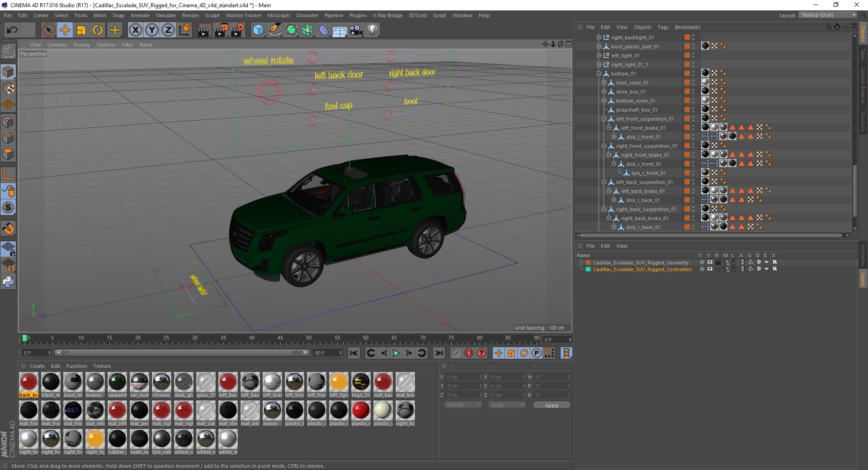Render the active view
This screenshot has height=470, width=868.
click(x=204, y=30)
